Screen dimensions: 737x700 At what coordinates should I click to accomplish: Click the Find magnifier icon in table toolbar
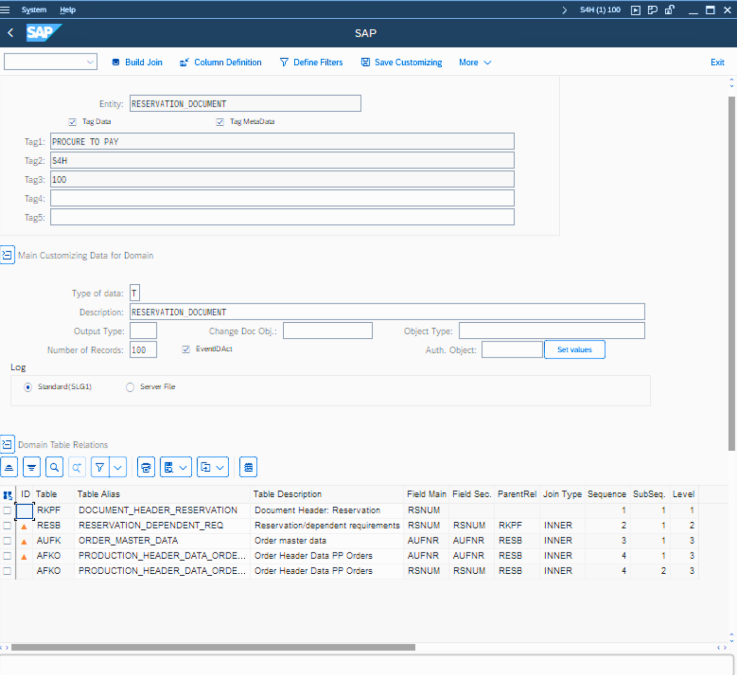tap(54, 467)
